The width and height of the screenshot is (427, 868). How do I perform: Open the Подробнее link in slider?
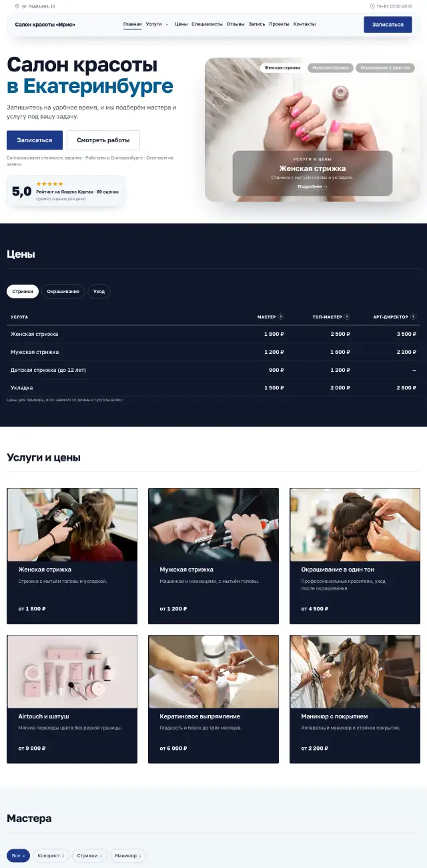click(x=312, y=187)
